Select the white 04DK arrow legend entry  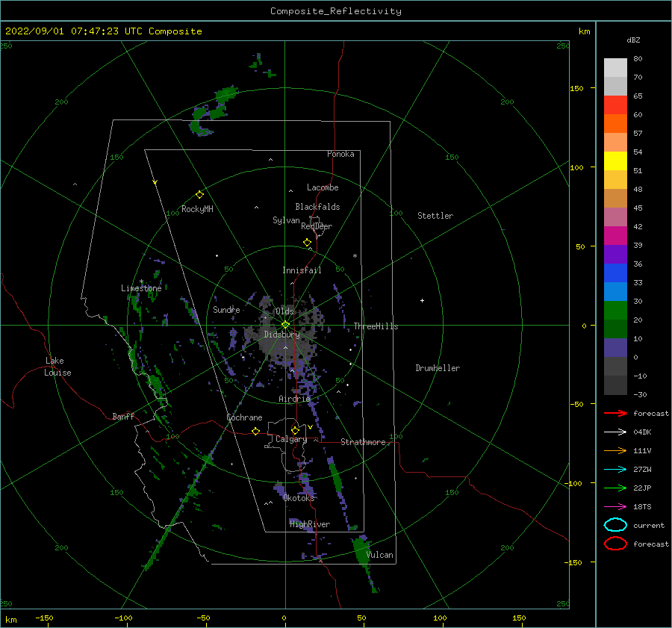pos(615,432)
